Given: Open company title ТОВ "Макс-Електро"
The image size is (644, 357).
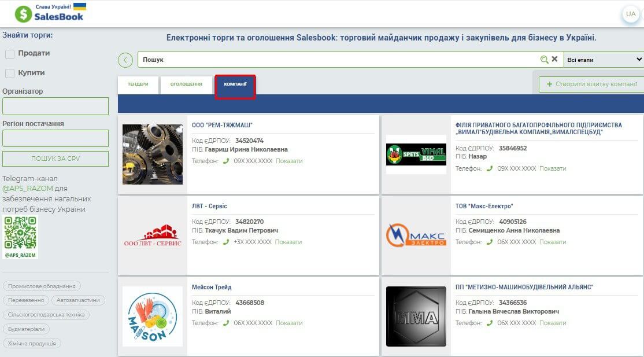Looking at the screenshot, I should [484, 206].
